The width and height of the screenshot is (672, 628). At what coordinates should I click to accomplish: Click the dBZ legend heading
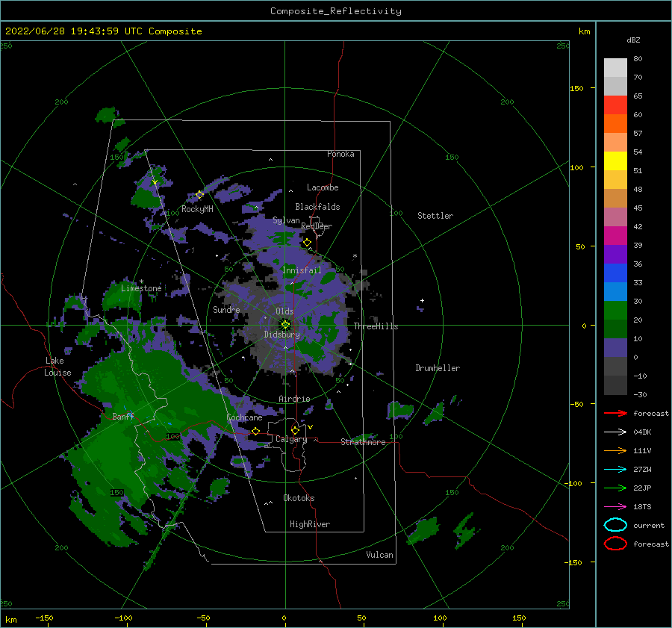633,40
